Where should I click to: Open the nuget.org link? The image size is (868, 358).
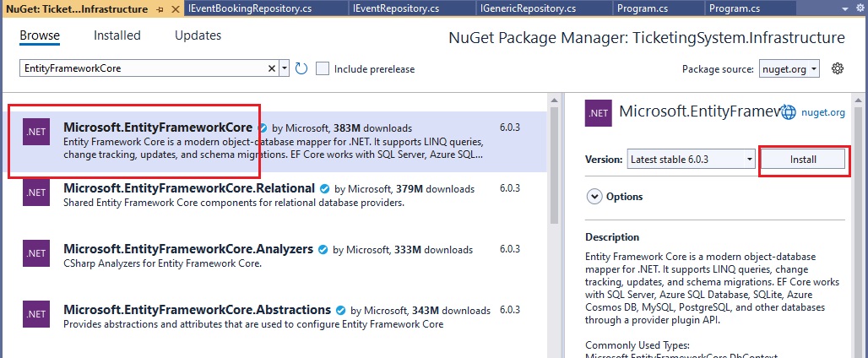[823, 113]
